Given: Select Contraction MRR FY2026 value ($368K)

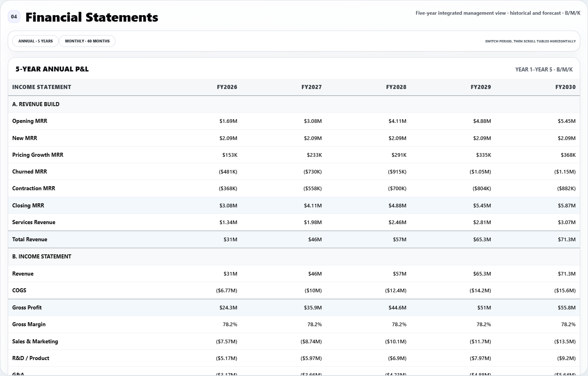Looking at the screenshot, I should [x=228, y=188].
